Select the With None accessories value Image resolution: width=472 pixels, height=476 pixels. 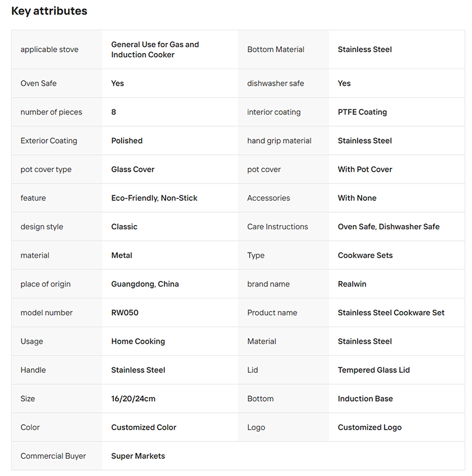[x=357, y=198]
